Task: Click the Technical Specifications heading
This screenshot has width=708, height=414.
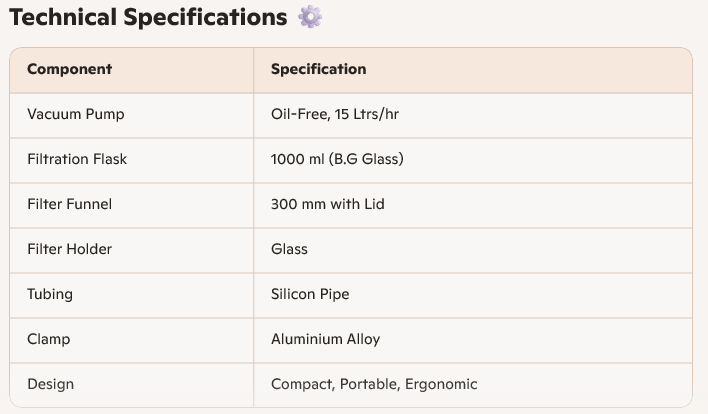Action: click(x=147, y=18)
